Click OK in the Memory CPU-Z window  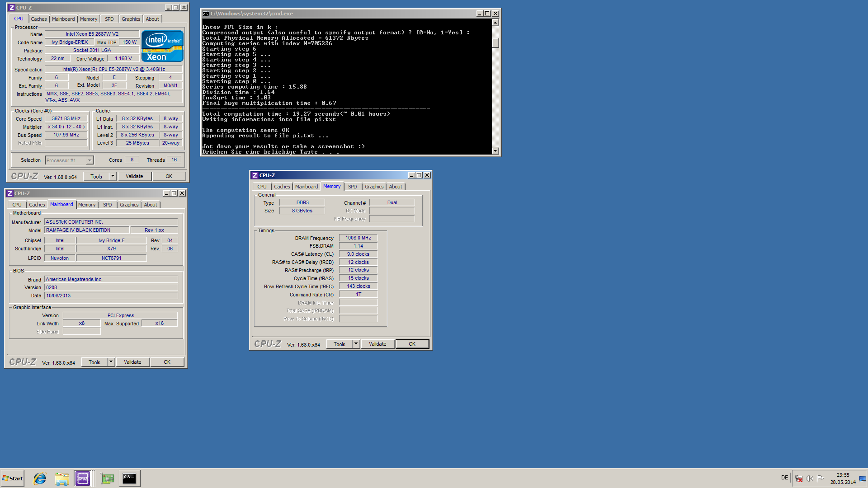tap(412, 344)
